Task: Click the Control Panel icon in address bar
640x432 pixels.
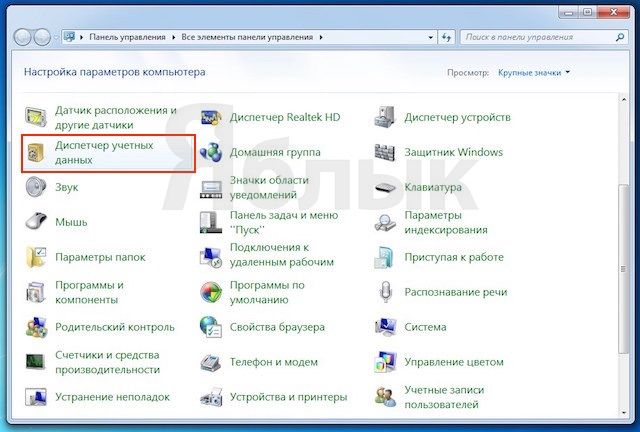Action: pyautogui.click(x=70, y=37)
